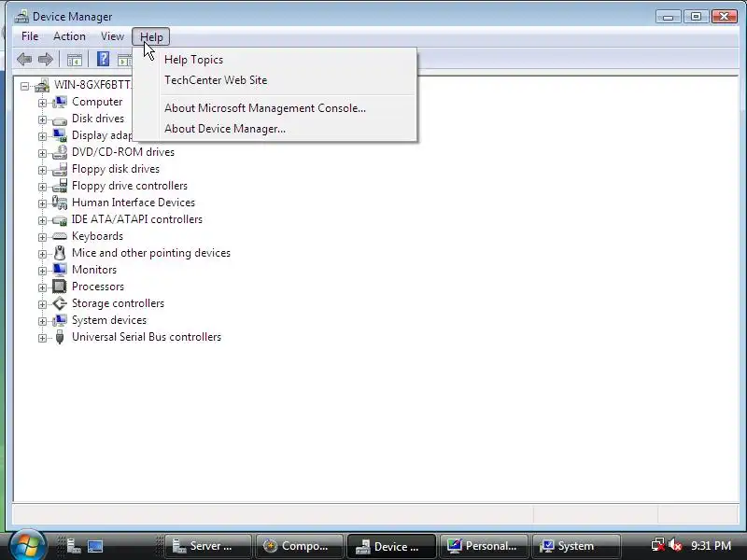Click the Floppy disk drives icon

[60, 169]
